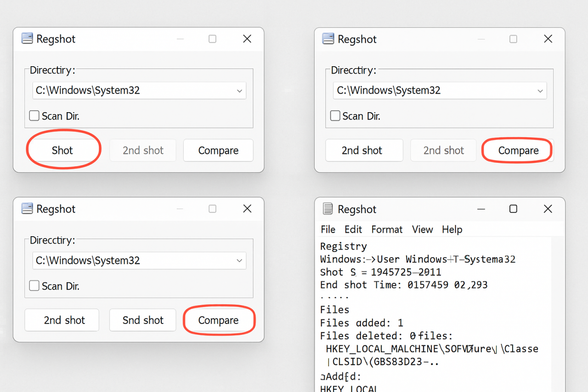The image size is (588, 392).
Task: Tick Scan Dir. in the window with two 2nd shot buttons
Action: pos(335,116)
